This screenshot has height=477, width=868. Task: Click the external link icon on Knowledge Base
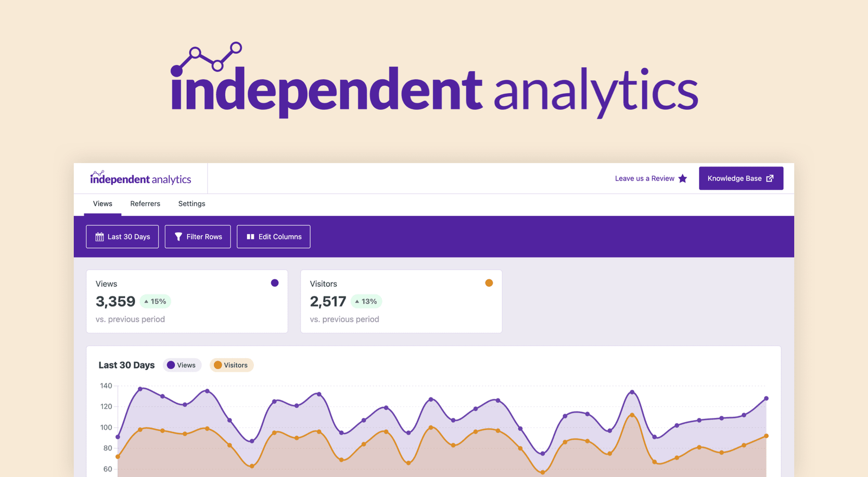click(x=770, y=178)
